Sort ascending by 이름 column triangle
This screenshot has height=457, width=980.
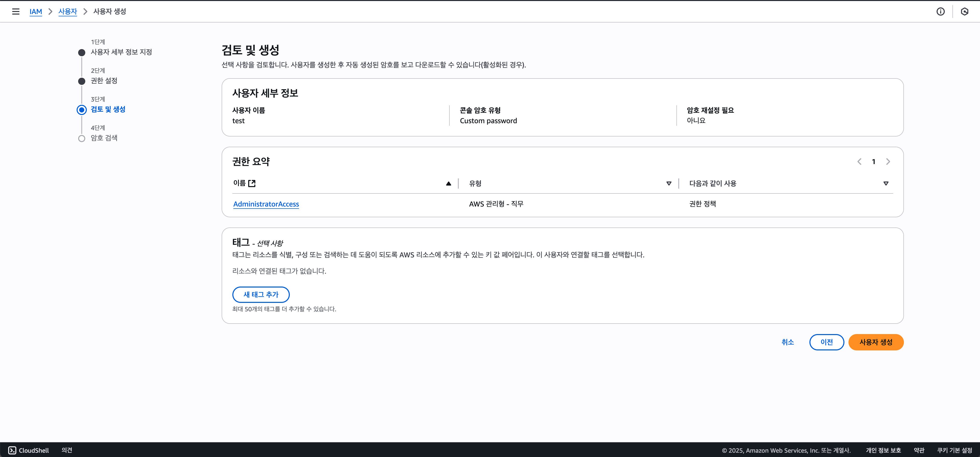tap(449, 184)
